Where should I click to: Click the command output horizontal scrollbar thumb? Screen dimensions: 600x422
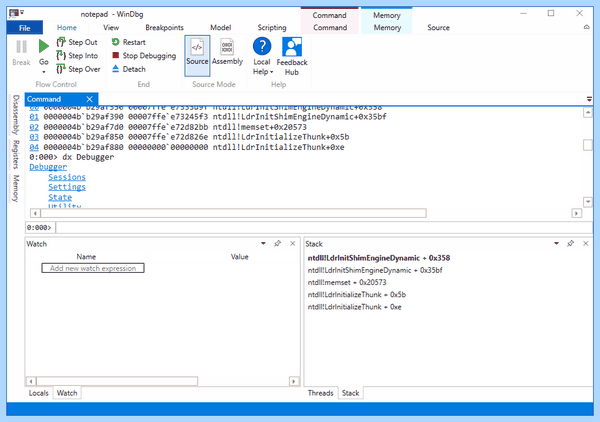pos(233,213)
